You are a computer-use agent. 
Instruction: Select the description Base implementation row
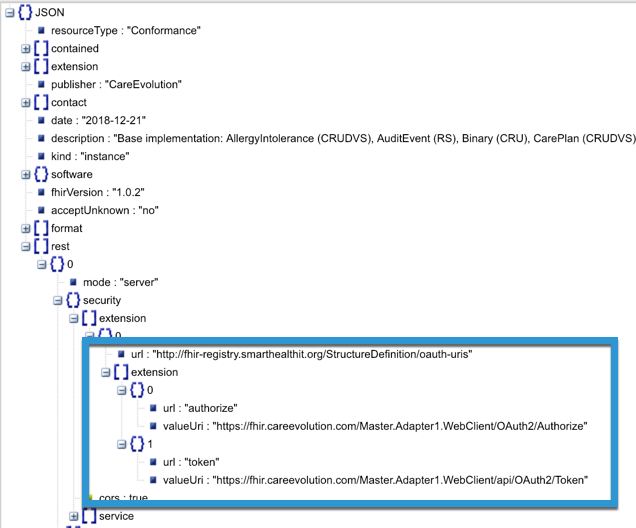[343, 139]
